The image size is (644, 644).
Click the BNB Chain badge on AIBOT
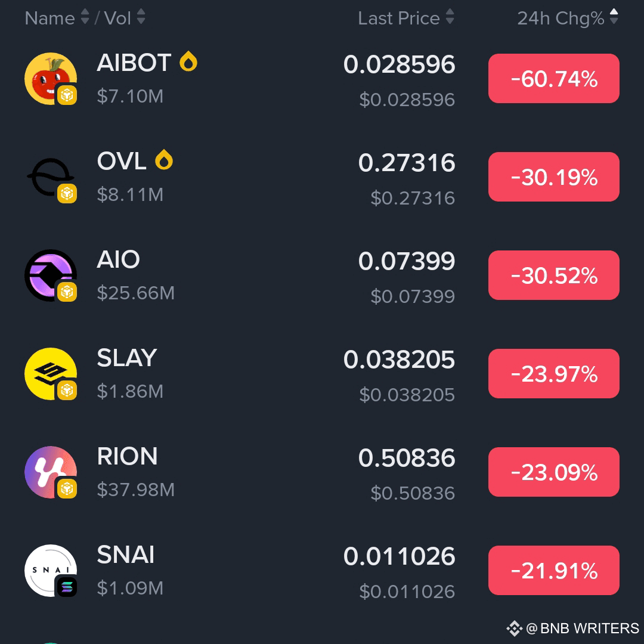67,95
